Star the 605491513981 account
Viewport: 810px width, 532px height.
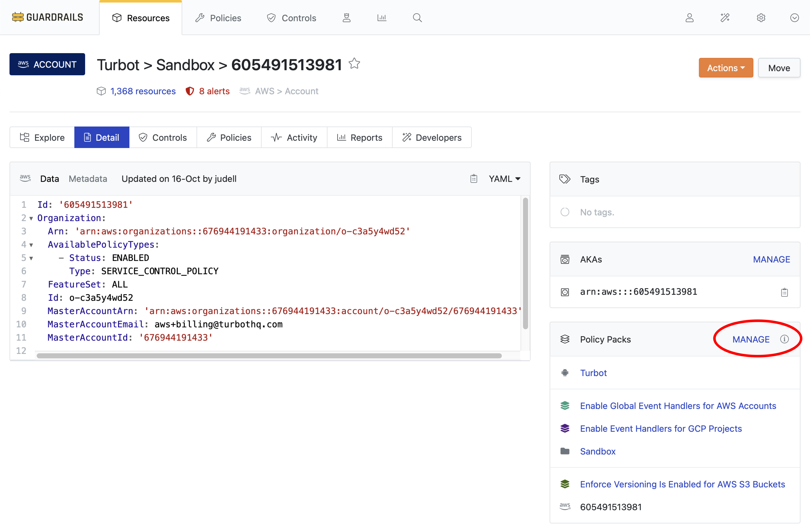pyautogui.click(x=354, y=64)
